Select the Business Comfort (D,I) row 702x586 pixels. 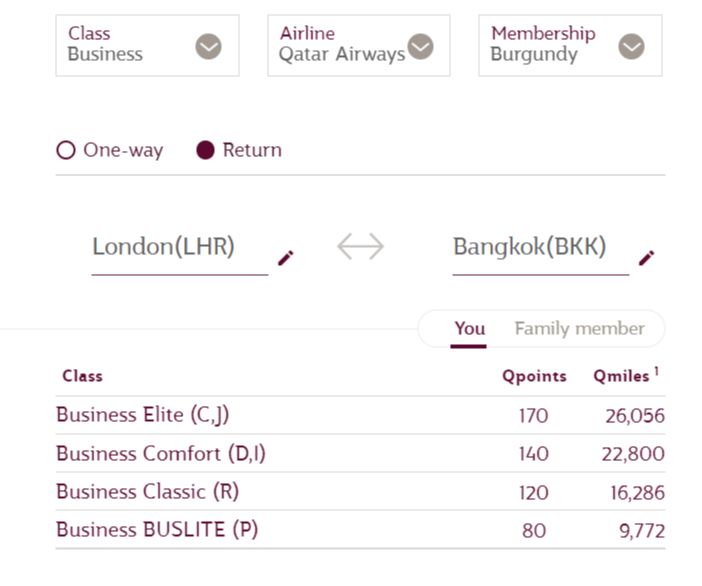pos(360,453)
